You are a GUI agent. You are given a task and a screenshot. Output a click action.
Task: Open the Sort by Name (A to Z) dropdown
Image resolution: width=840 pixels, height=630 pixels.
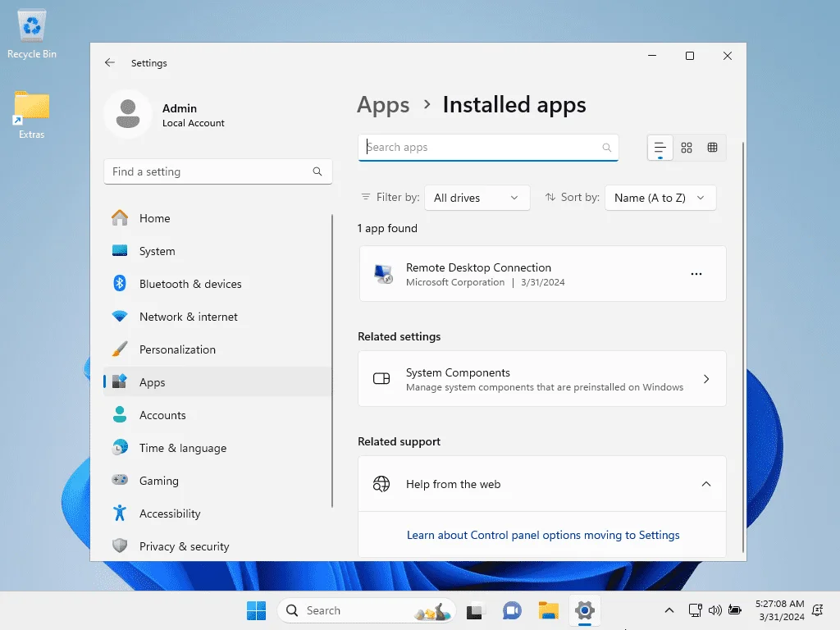tap(660, 198)
